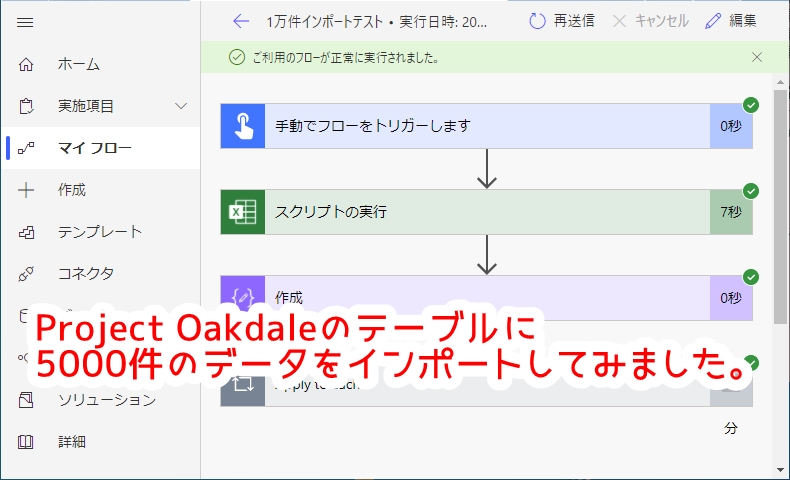The width and height of the screenshot is (790, 480).
Task: Click the コネクタ plug icon
Action: [26, 274]
